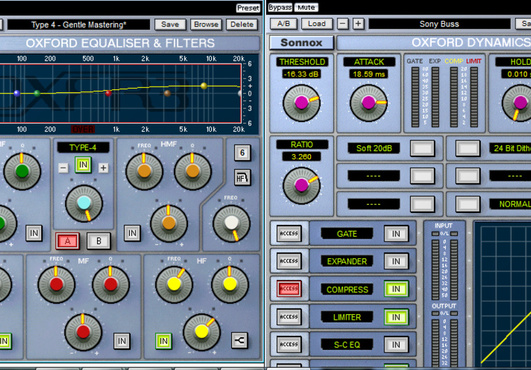Click the white filter FREQ knob

[232, 223]
